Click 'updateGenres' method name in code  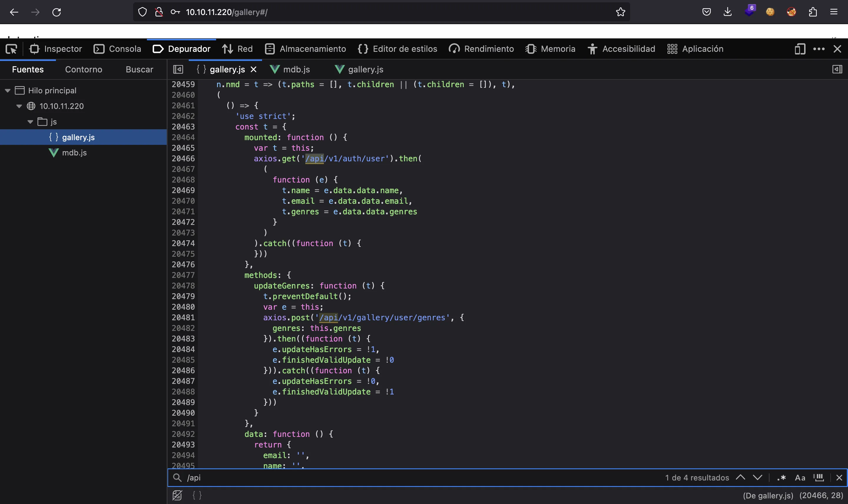tap(281, 286)
